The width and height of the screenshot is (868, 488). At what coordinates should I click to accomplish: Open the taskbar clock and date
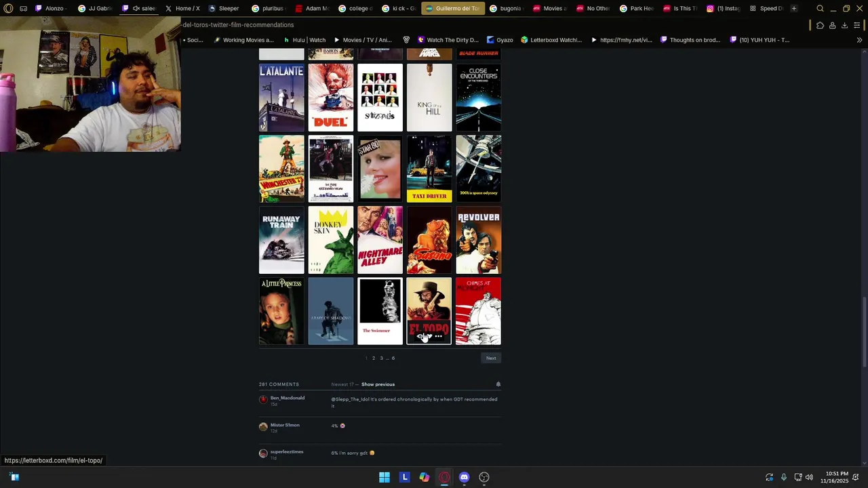coord(834,477)
